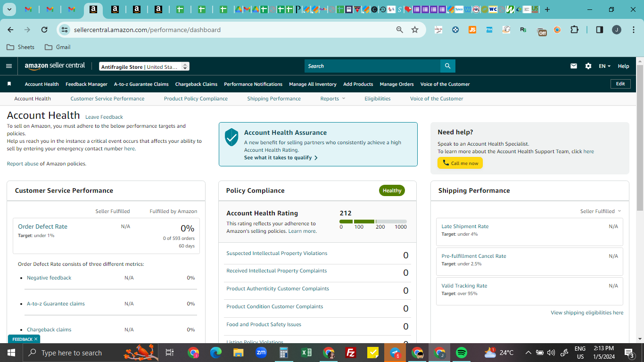
Task: Switch to Customer Service Performance tab
Action: 107,99
